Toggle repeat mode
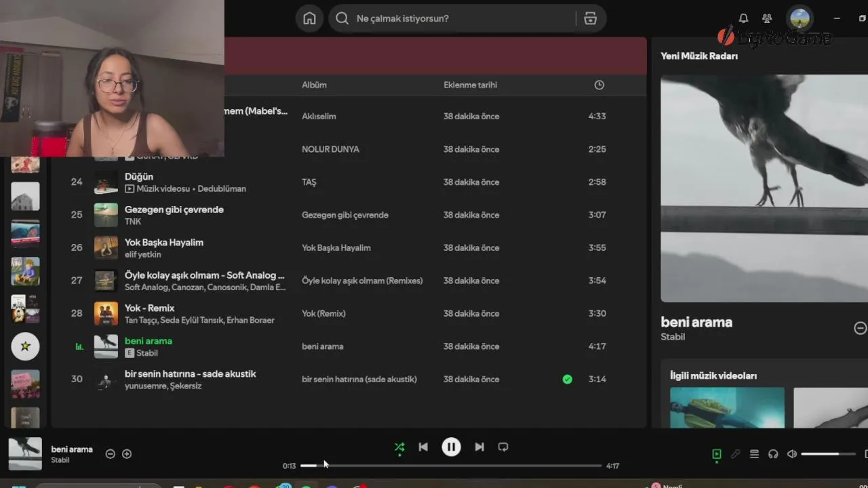The width and height of the screenshot is (868, 488). (503, 447)
